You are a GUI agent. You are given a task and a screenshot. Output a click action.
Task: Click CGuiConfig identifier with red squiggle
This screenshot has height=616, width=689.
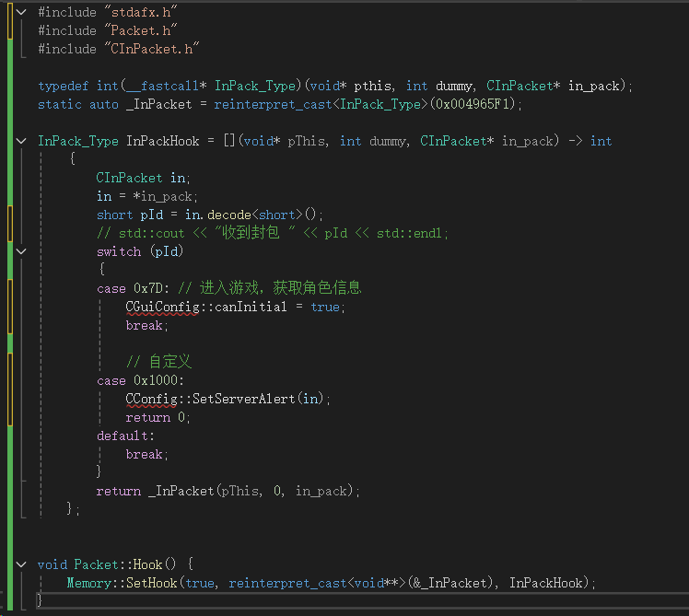(x=166, y=307)
